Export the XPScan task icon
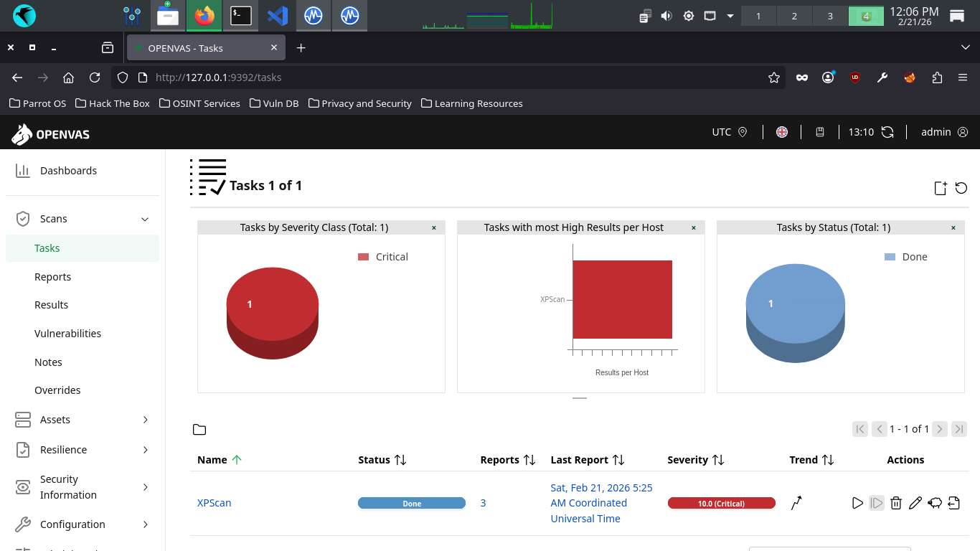980x551 pixels. coord(953,503)
